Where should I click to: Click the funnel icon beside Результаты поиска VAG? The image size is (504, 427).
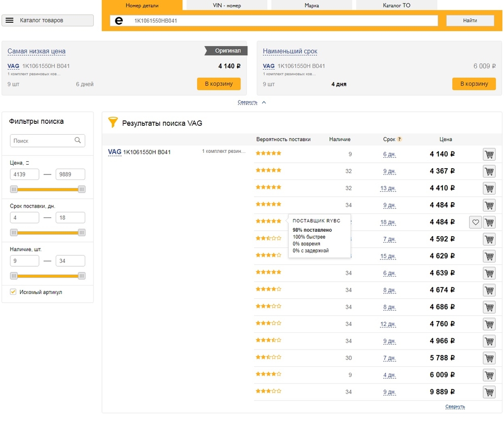[113, 122]
